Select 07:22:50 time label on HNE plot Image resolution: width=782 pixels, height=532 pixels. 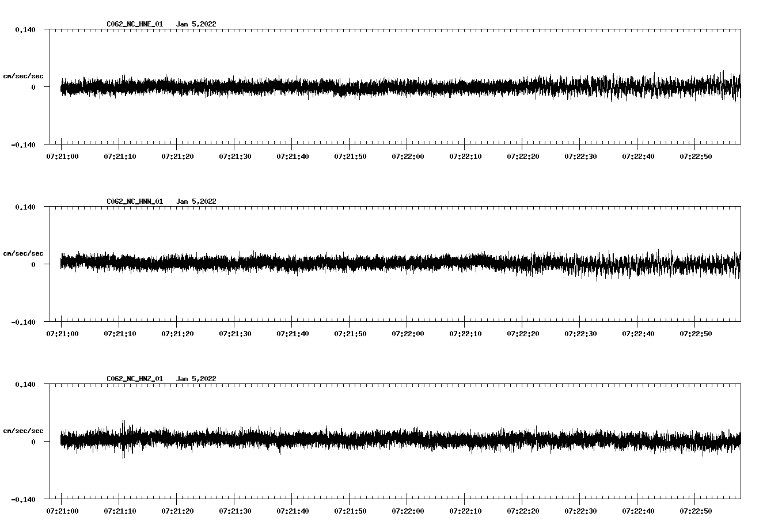click(x=696, y=156)
